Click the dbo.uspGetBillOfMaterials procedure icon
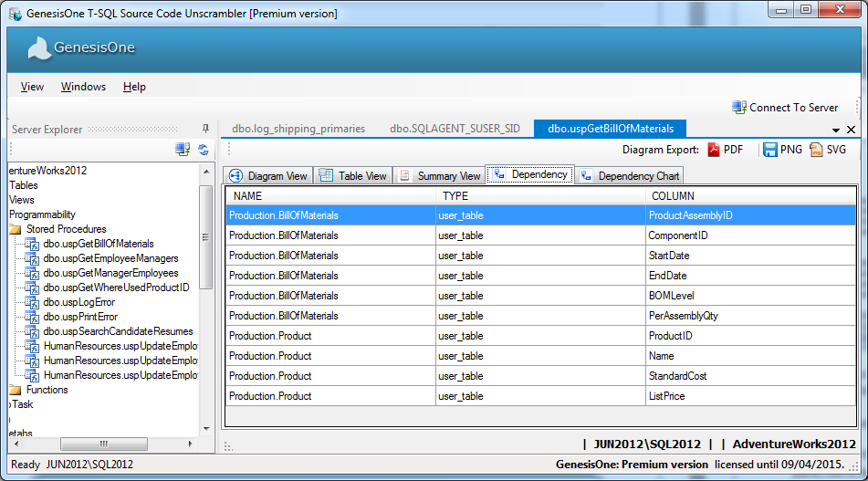868x481 pixels. pyautogui.click(x=32, y=244)
